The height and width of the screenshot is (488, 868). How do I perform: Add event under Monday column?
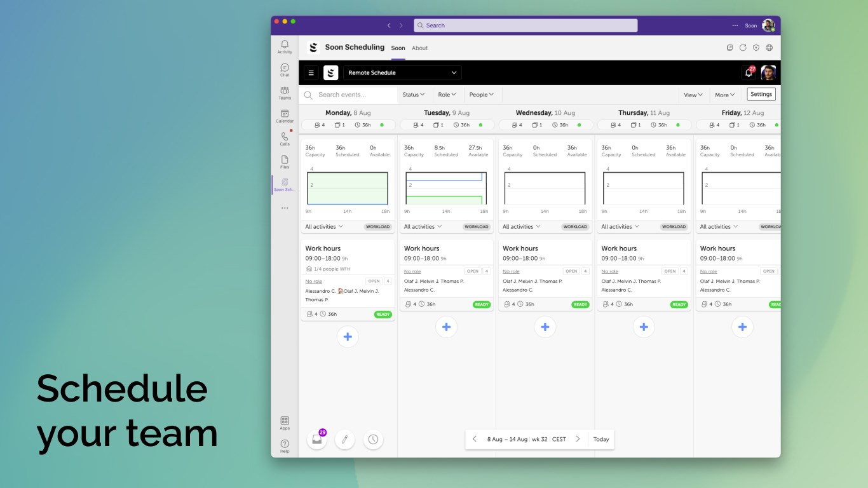click(348, 337)
